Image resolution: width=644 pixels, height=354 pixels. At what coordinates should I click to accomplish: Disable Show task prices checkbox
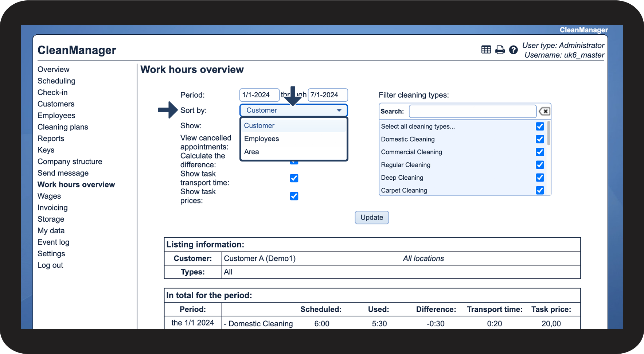pyautogui.click(x=294, y=196)
